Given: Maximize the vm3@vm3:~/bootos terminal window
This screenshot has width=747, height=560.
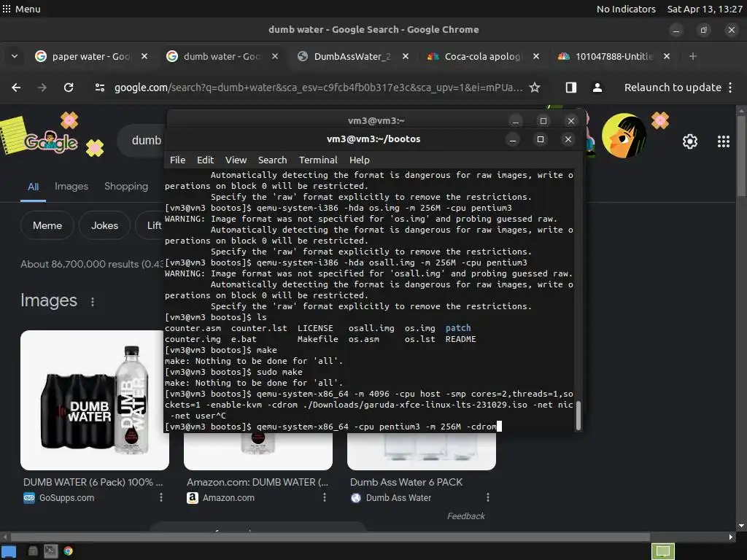Looking at the screenshot, I should (x=541, y=139).
